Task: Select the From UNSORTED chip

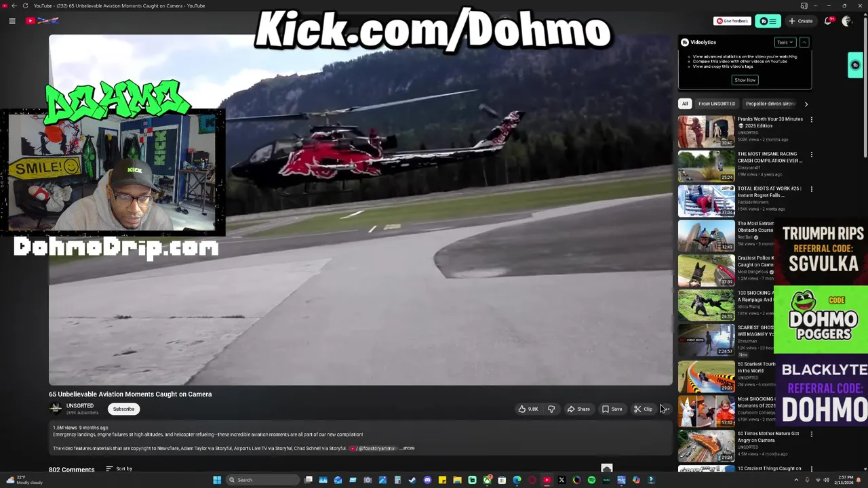Action: (x=717, y=104)
